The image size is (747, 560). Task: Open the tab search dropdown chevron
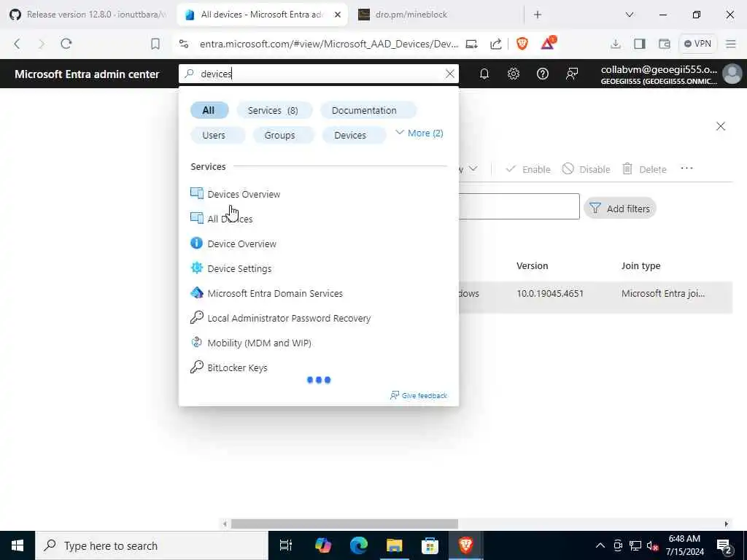click(630, 15)
